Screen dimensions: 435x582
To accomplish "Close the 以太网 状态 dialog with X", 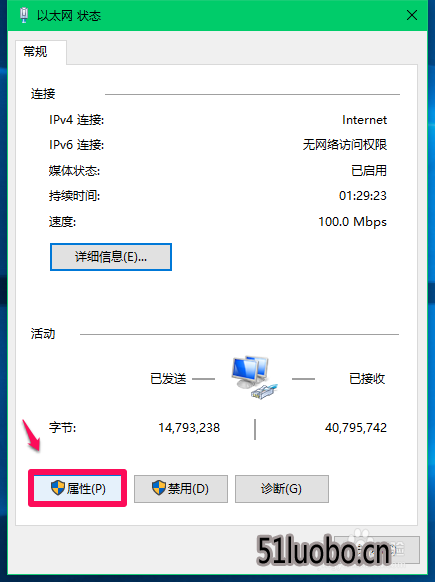I will coord(412,15).
